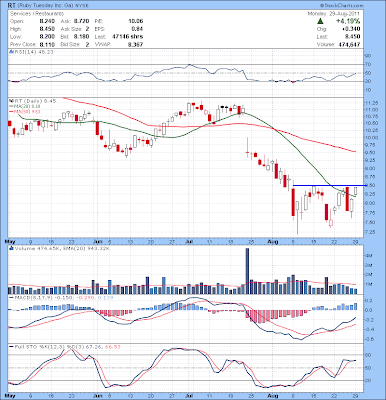Click the Volume total 474,647
Image resolution: width=386 pixels, height=400 pixels.
[348, 44]
